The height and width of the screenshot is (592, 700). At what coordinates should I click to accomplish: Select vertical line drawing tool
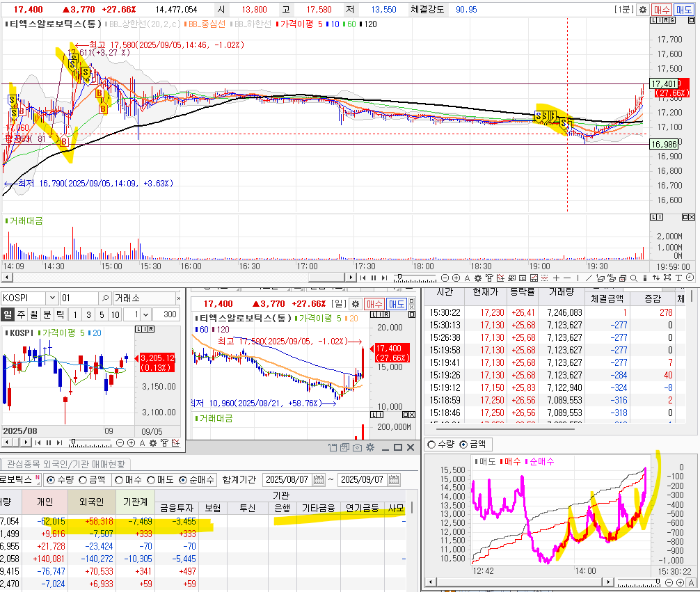pyautogui.click(x=578, y=278)
